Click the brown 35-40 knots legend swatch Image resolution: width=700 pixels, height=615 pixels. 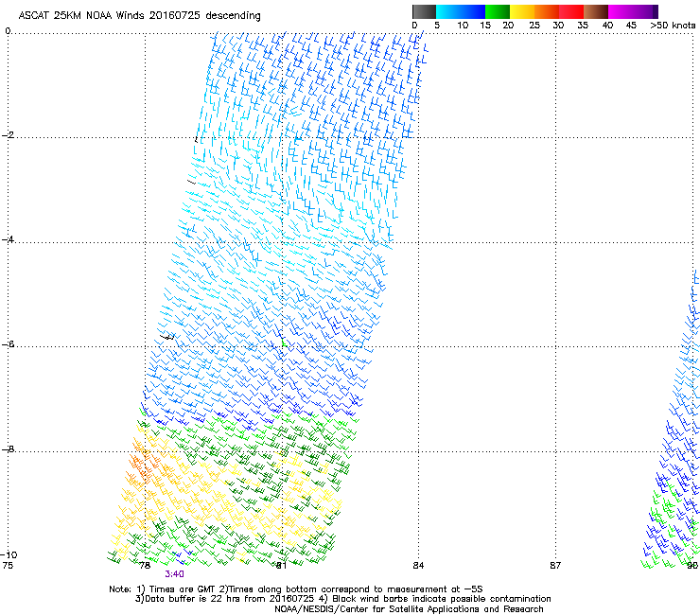coord(596,11)
